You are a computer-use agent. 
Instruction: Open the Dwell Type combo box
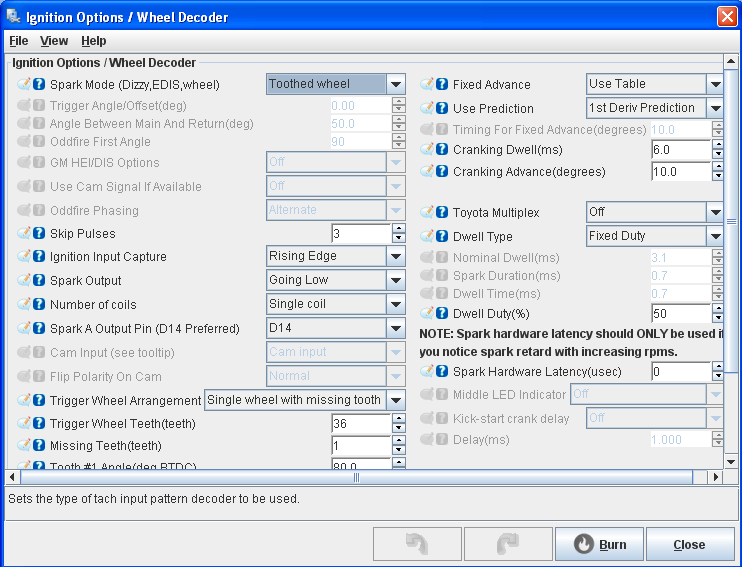tap(714, 237)
